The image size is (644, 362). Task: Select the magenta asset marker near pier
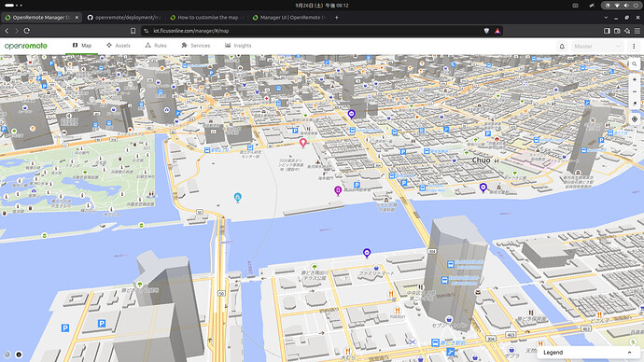(338, 190)
